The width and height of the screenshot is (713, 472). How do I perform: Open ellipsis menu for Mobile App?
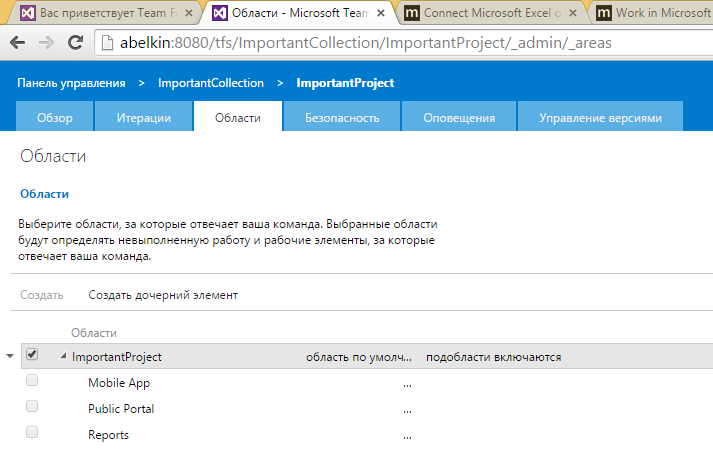(x=407, y=385)
